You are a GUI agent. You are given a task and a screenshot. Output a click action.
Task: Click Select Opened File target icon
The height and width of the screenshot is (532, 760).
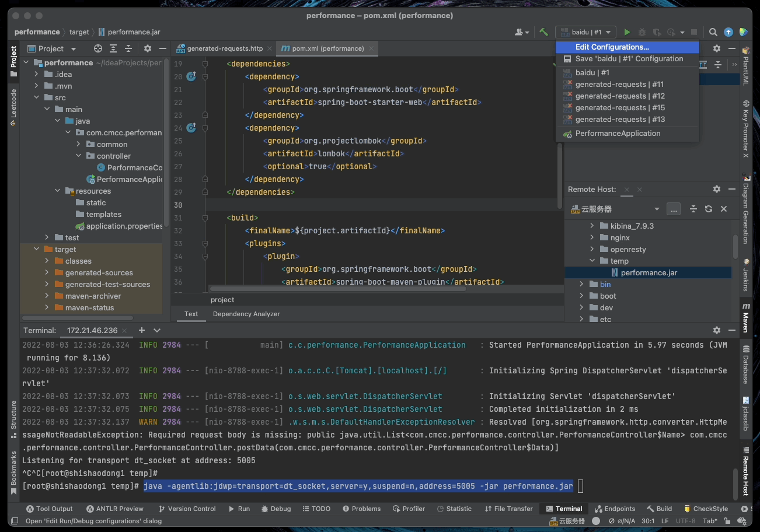click(98, 48)
